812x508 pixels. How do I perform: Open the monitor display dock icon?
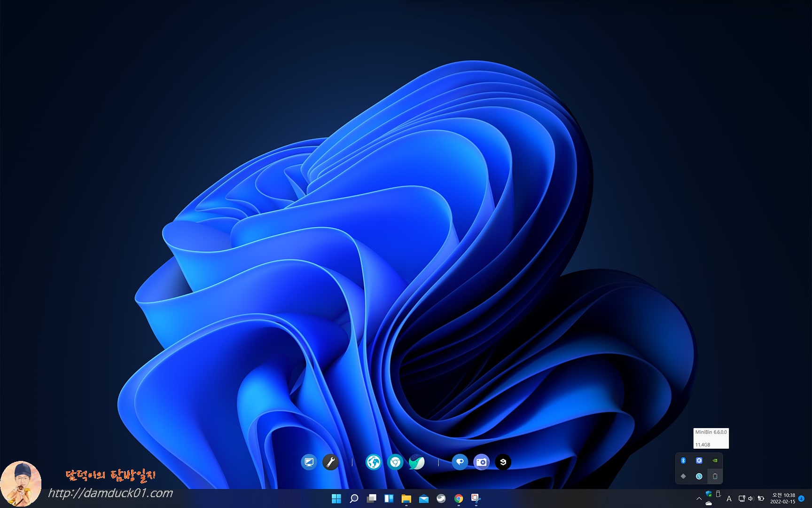point(309,462)
